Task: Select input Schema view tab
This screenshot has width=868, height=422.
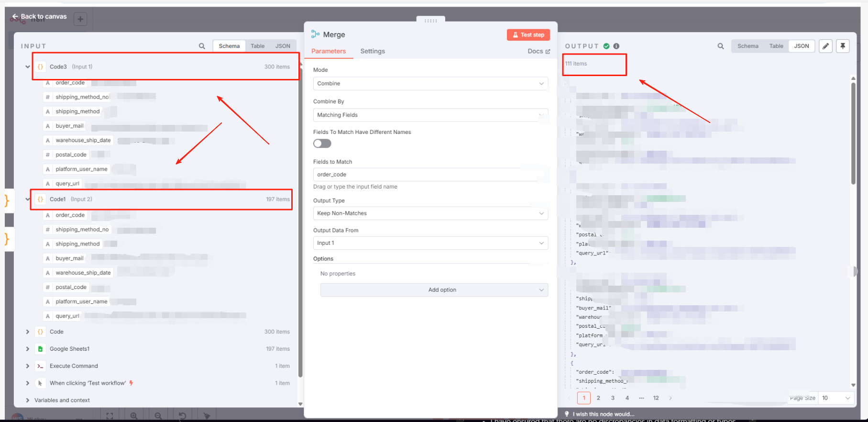Action: (x=229, y=46)
